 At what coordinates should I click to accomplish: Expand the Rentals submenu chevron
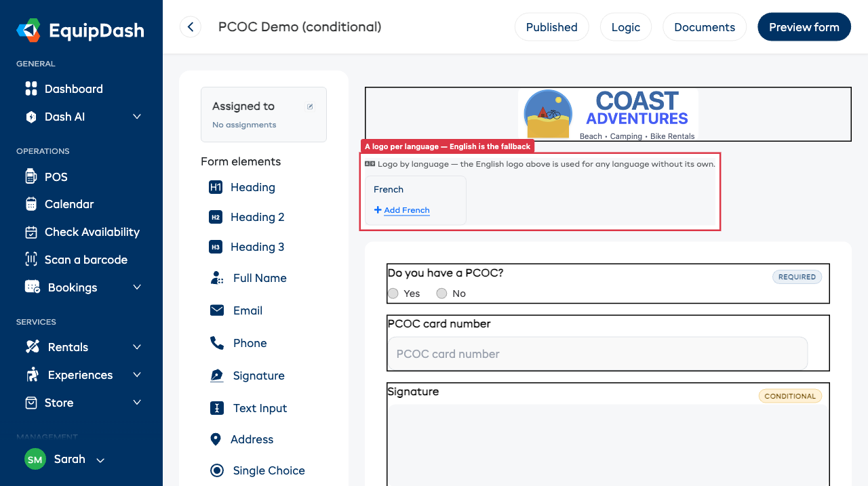[x=137, y=347]
